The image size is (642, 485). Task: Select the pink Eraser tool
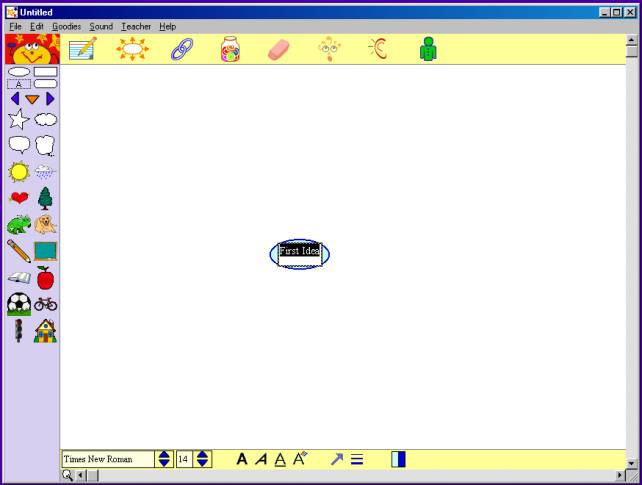(x=279, y=50)
